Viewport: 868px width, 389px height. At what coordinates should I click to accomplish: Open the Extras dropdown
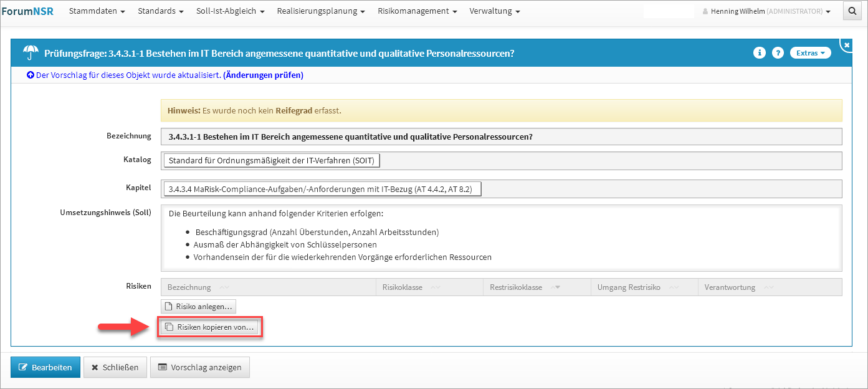[810, 53]
